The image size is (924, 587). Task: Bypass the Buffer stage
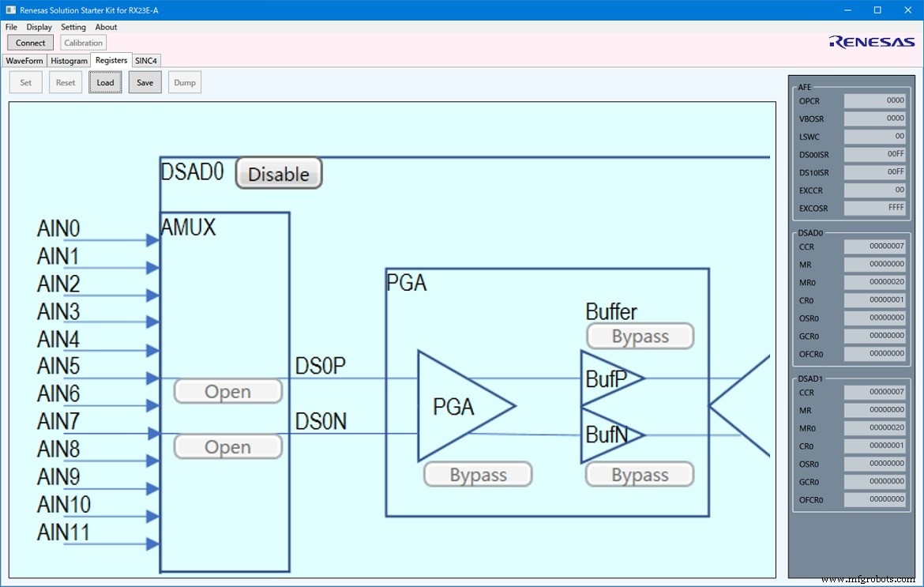[640, 336]
